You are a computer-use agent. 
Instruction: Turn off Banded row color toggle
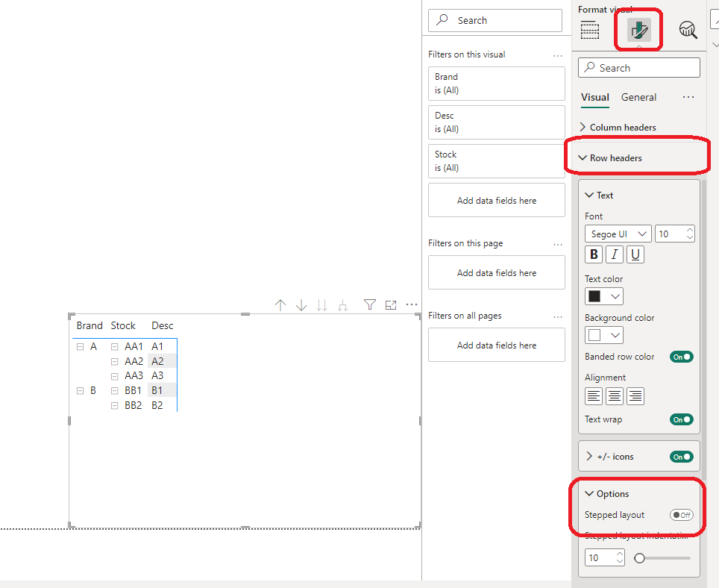pos(682,357)
